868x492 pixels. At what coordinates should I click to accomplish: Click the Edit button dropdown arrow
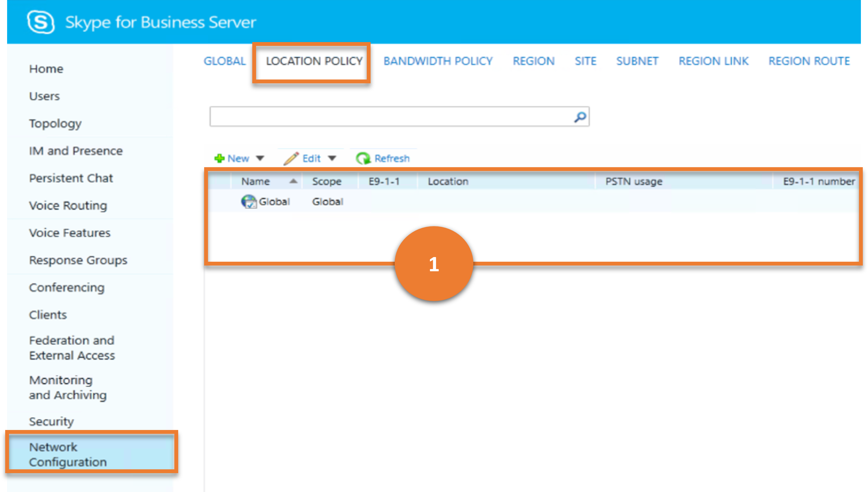point(332,158)
